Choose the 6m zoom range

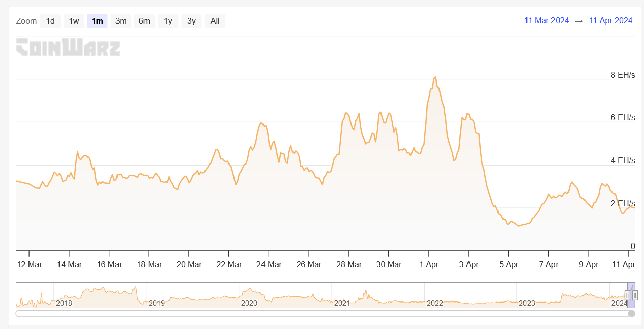point(144,21)
